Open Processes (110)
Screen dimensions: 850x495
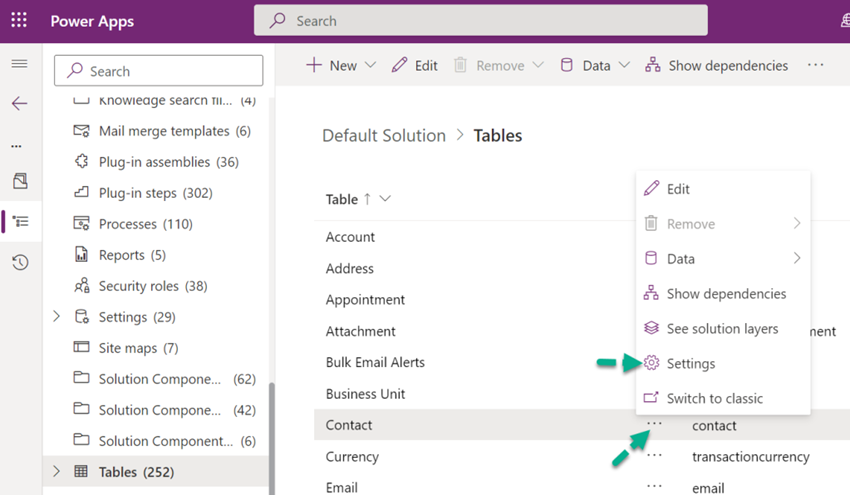[x=133, y=223]
